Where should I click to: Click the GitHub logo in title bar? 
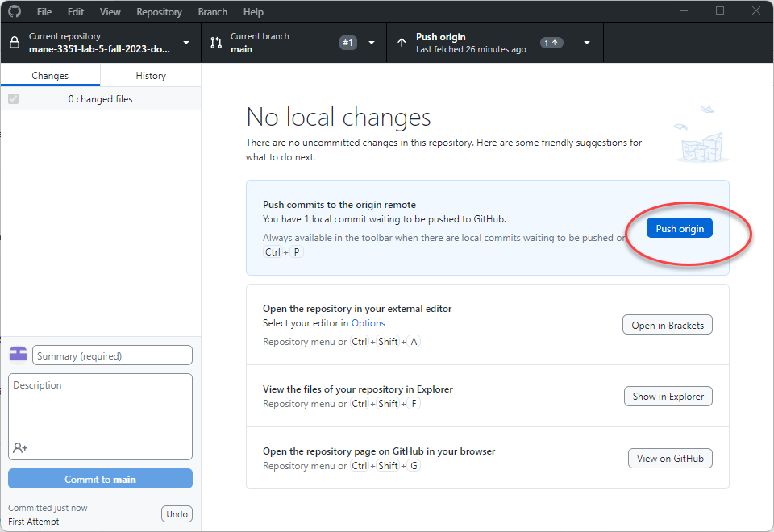pos(15,12)
